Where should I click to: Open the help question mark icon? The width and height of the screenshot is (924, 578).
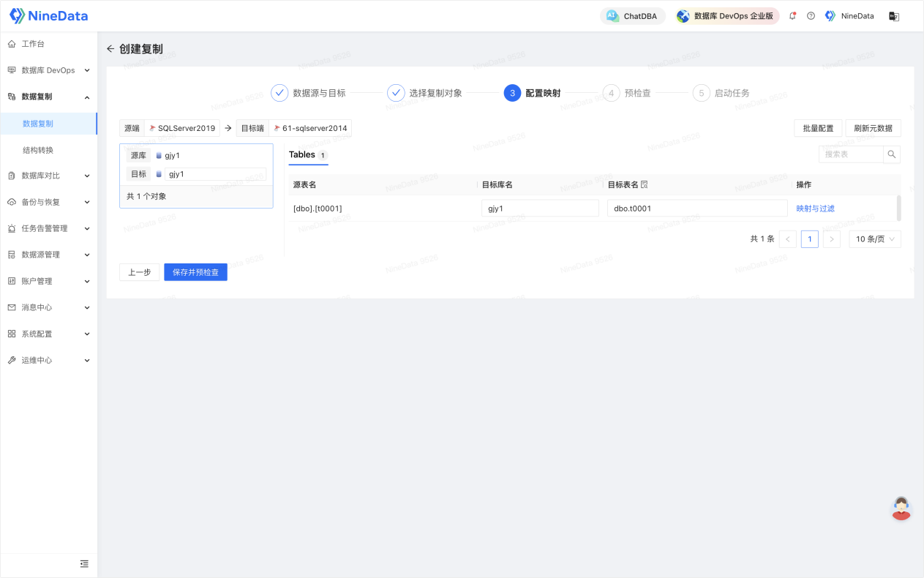coord(811,16)
